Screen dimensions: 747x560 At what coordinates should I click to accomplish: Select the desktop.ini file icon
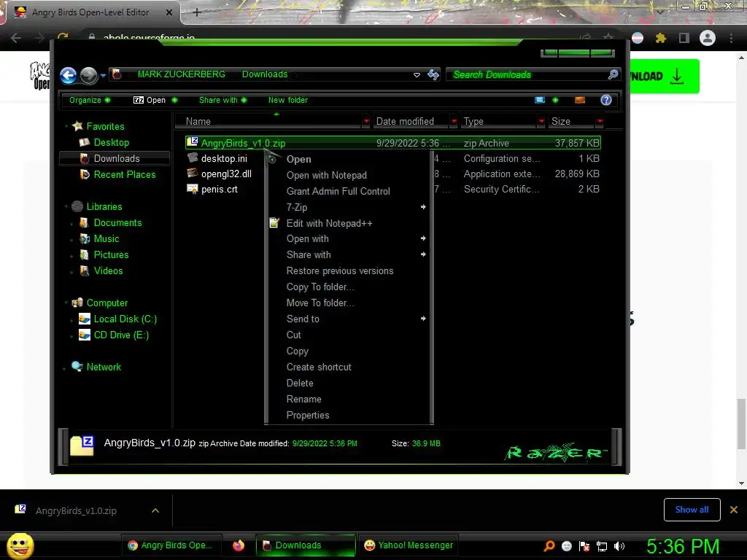click(193, 157)
